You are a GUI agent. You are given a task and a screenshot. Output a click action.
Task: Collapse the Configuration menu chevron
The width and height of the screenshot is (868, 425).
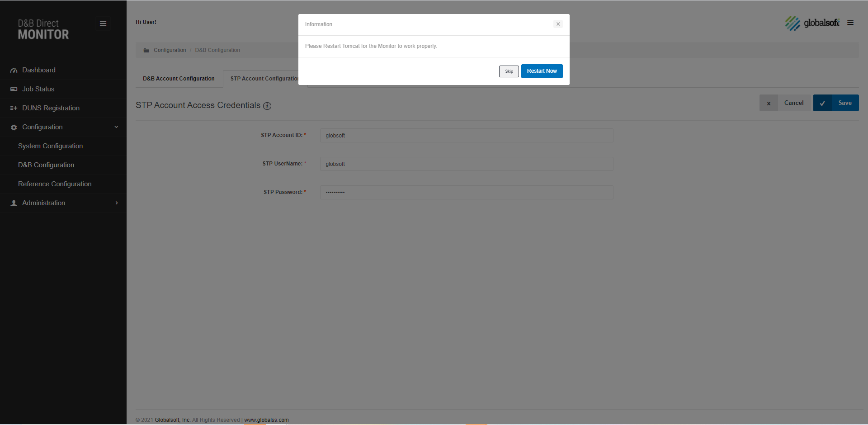[117, 127]
